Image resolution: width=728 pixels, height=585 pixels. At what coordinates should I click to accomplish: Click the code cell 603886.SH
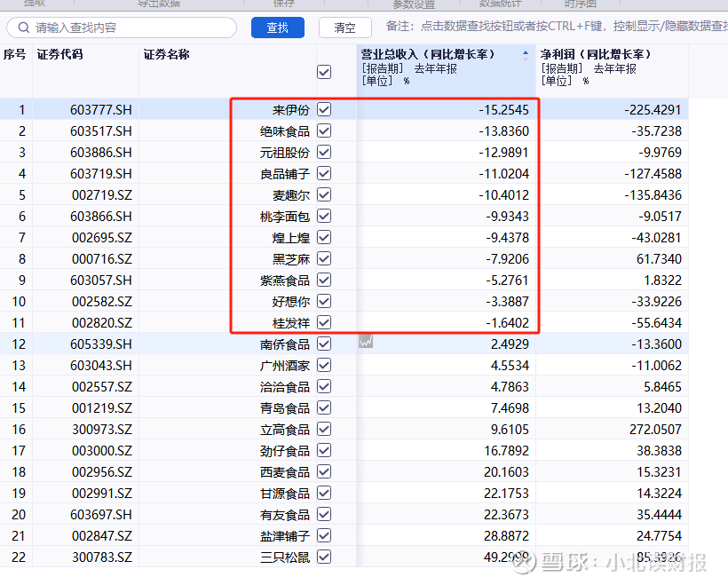click(100, 153)
